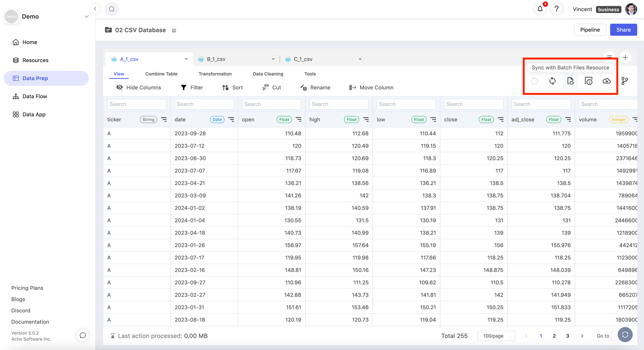Click Hide Columns tool
644x350 pixels.
coord(138,88)
